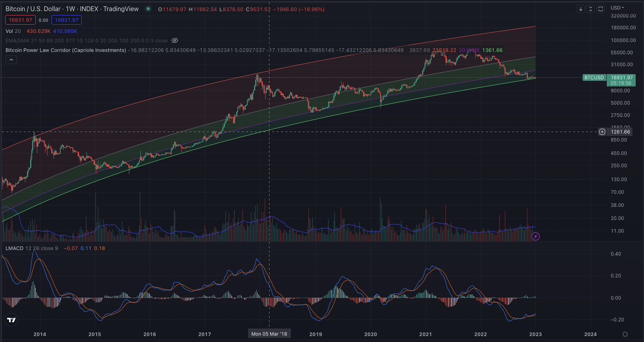The height and width of the screenshot is (342, 644).
Task: Click the 320000.00 price scale label
Action: [x=623, y=16]
